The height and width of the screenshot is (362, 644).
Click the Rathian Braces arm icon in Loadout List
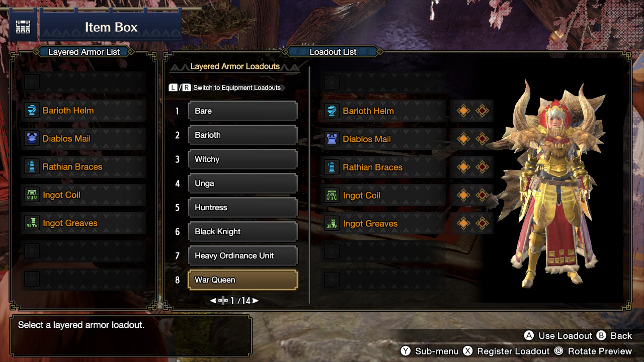point(332,167)
